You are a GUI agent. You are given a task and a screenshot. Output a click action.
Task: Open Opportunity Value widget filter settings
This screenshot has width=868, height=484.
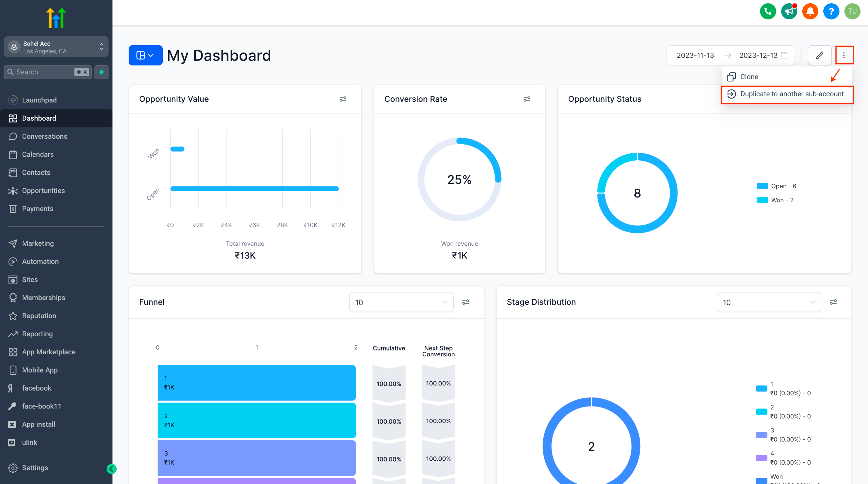[x=343, y=99]
